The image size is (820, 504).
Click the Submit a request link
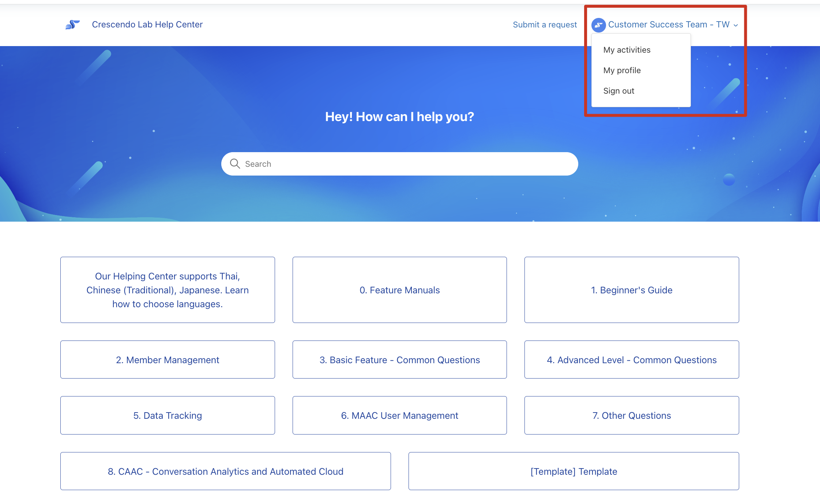pyautogui.click(x=545, y=25)
